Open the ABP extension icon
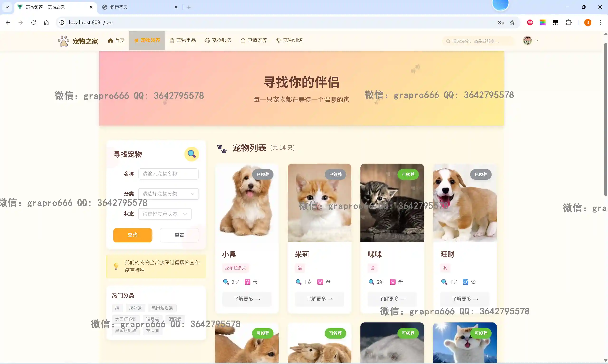The height and width of the screenshot is (364, 608). click(530, 23)
